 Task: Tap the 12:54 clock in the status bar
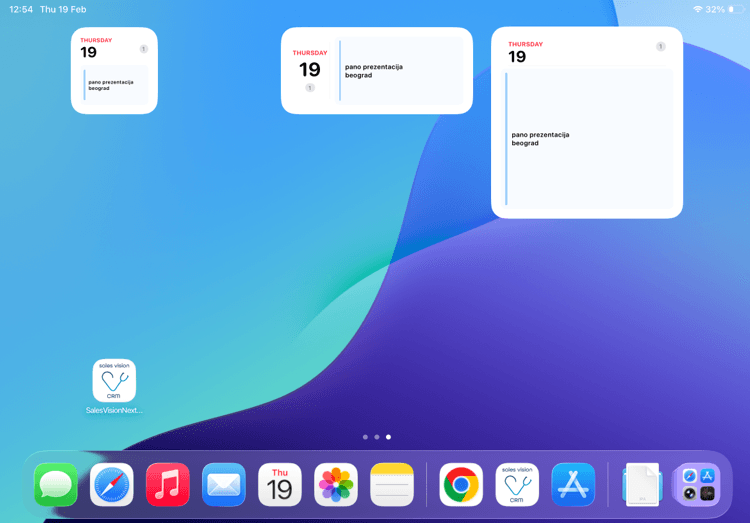point(21,9)
